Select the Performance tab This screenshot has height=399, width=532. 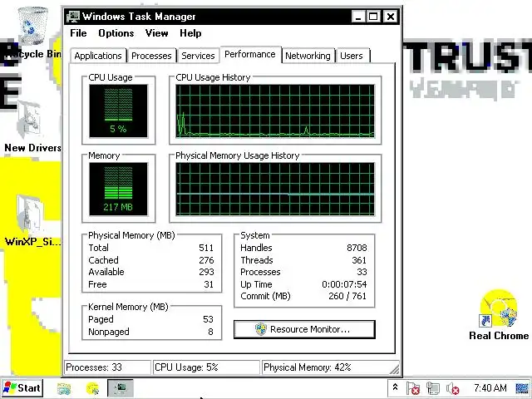pos(250,54)
